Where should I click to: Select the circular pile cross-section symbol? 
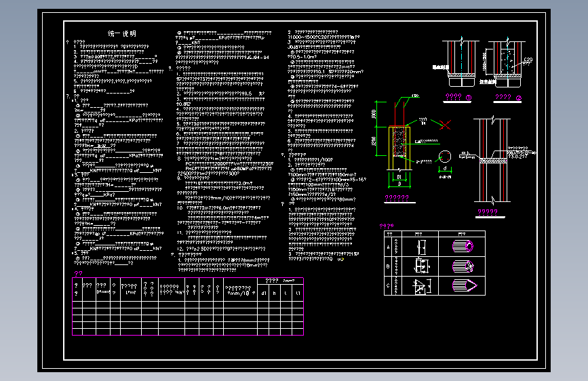tap(445, 157)
